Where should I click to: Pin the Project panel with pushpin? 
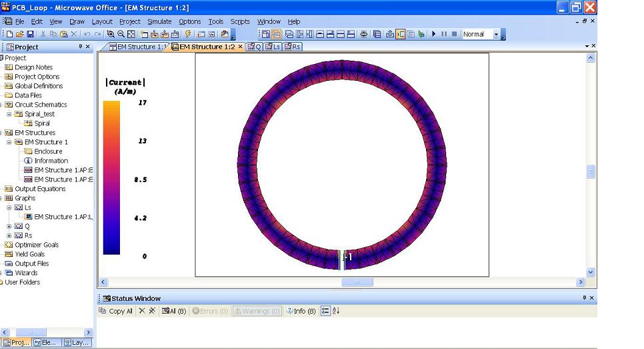tap(81, 47)
